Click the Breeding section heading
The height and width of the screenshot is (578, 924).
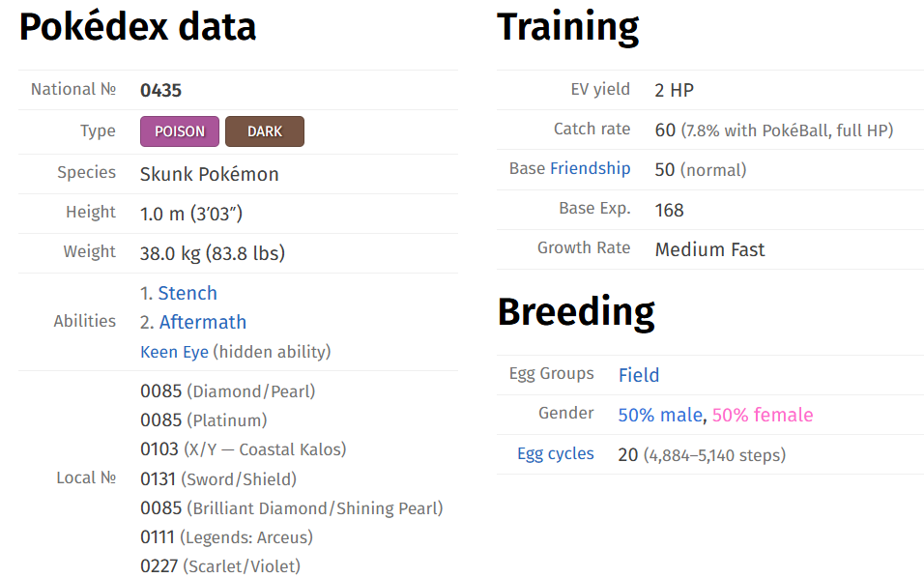576,312
